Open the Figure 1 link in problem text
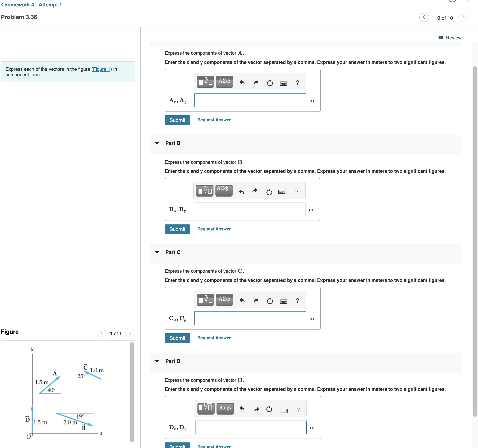 tap(101, 69)
